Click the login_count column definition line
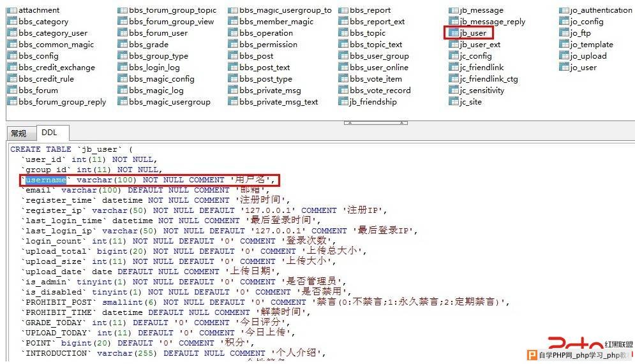Screen dimensions: 635x364 [179, 241]
